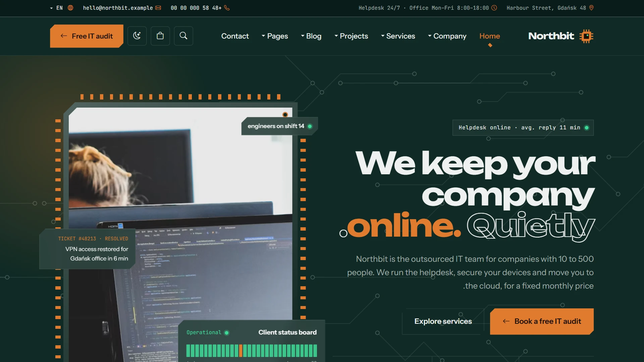Click the Northbit description paragraph
Screen dimensions: 644x362
click(470, 273)
